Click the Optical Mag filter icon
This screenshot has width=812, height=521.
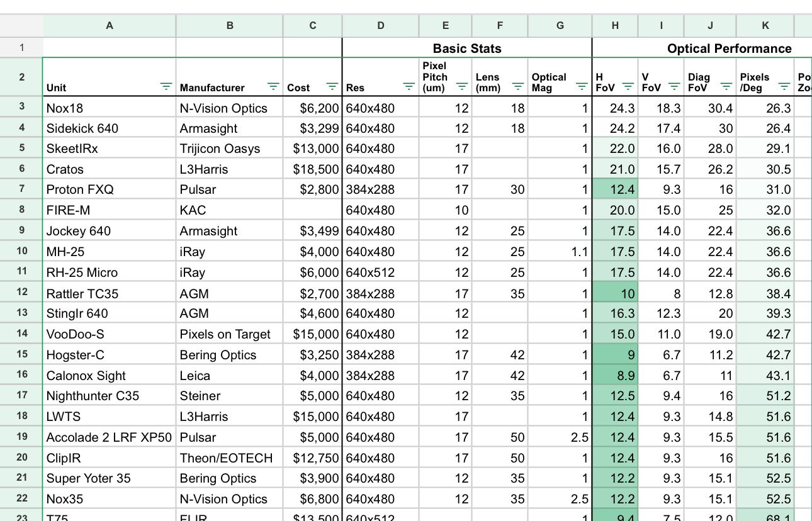coord(582,87)
